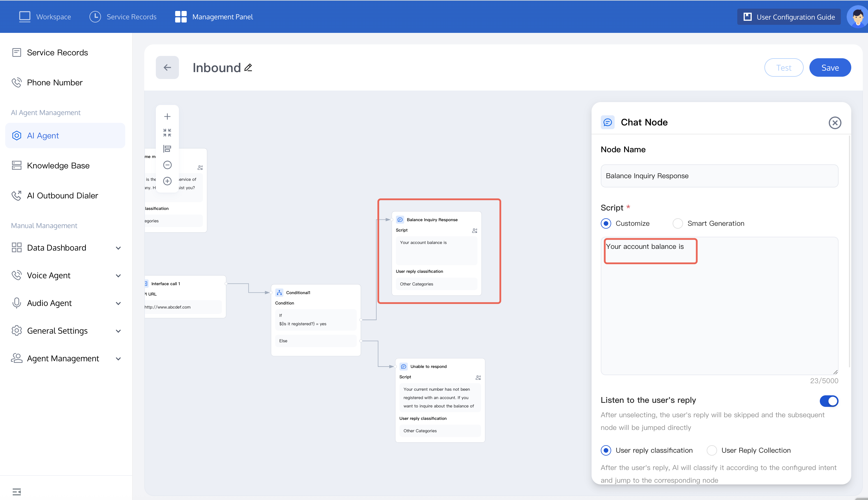The height and width of the screenshot is (500, 868).
Task: Choose User Reply Collection radio button
Action: point(712,450)
